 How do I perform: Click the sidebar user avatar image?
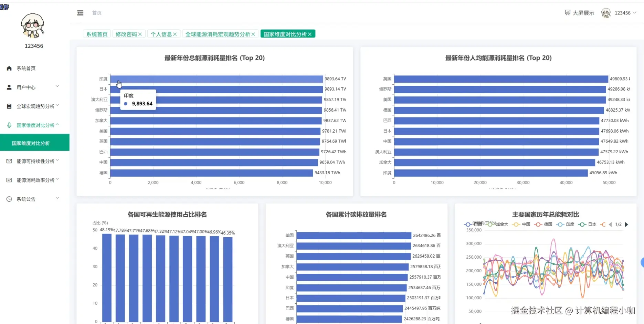pyautogui.click(x=33, y=25)
